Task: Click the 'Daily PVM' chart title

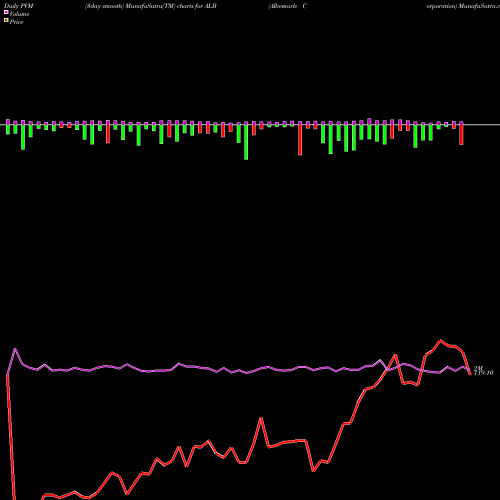Action: click(19, 6)
